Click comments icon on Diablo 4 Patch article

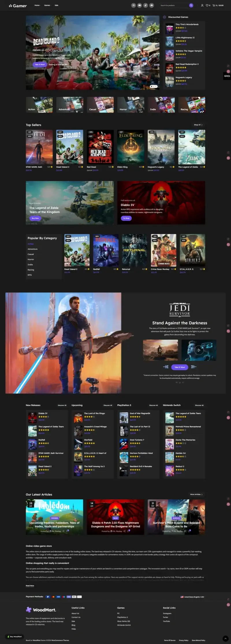tap(129, 531)
